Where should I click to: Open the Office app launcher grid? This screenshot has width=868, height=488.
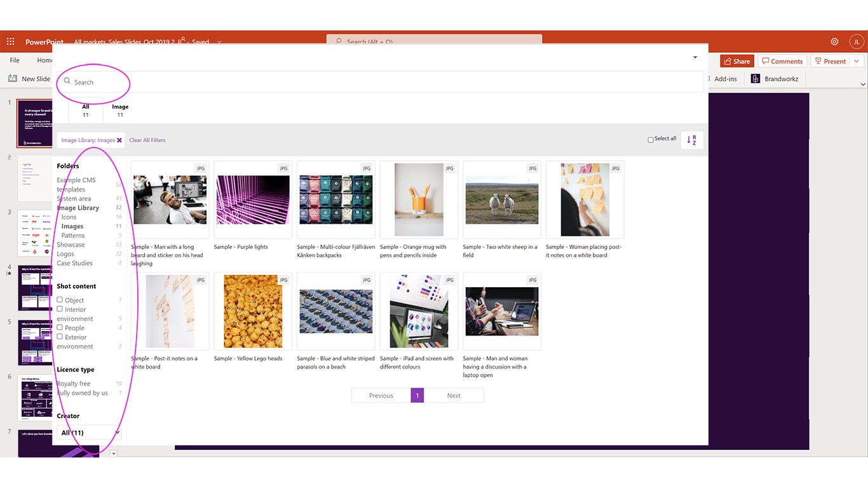click(x=11, y=42)
